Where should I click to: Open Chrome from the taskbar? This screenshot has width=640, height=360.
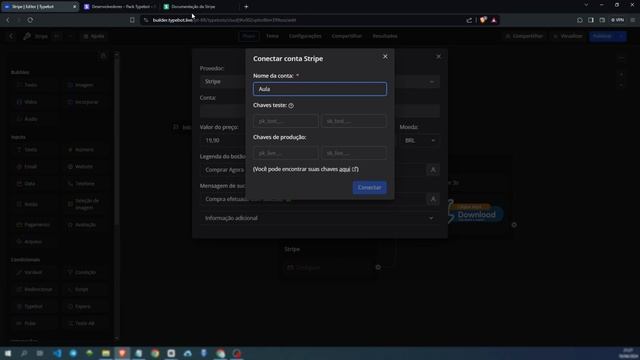155,353
